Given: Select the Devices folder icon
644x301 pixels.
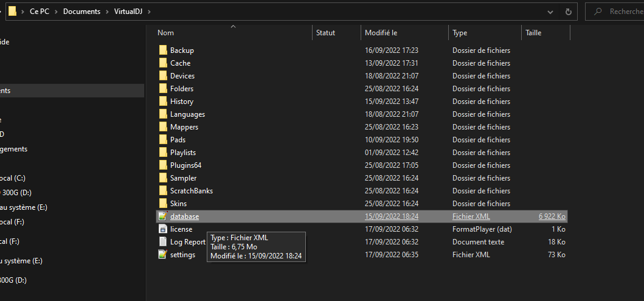Looking at the screenshot, I should [x=163, y=75].
